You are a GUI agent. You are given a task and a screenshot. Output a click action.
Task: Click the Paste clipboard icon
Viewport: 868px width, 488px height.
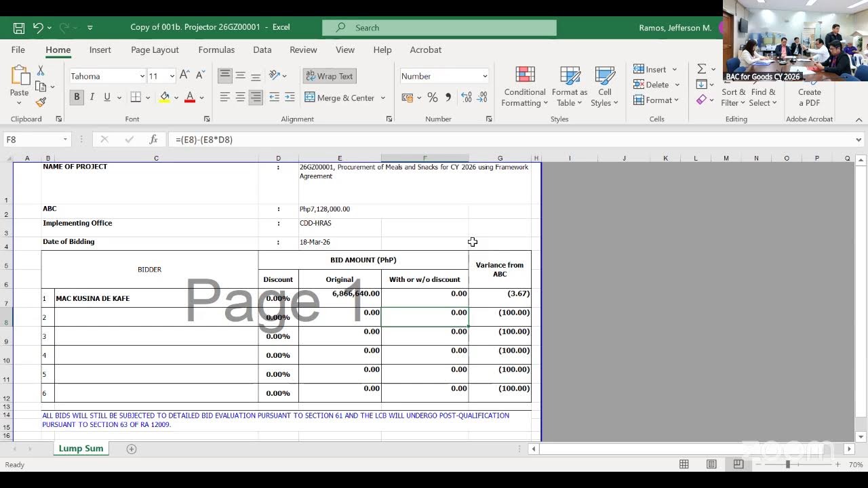tap(20, 76)
